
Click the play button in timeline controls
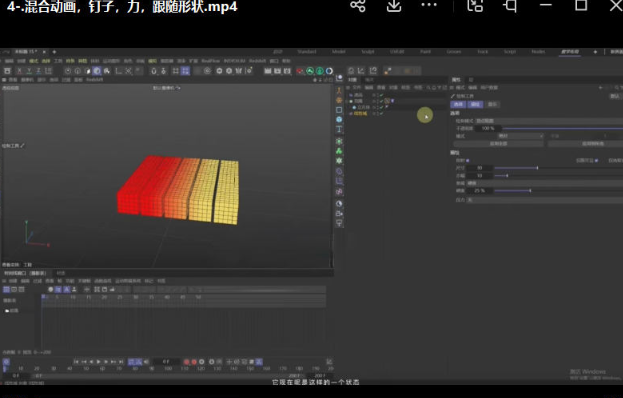(x=99, y=362)
